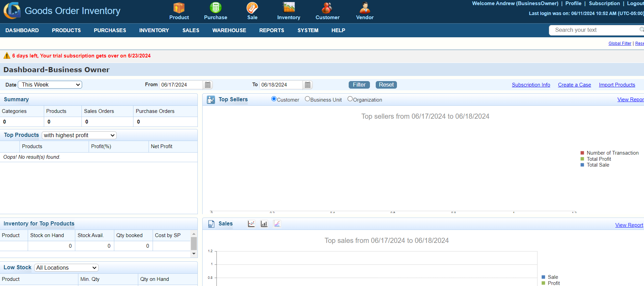
Task: Click the To date input field
Action: (x=281, y=85)
